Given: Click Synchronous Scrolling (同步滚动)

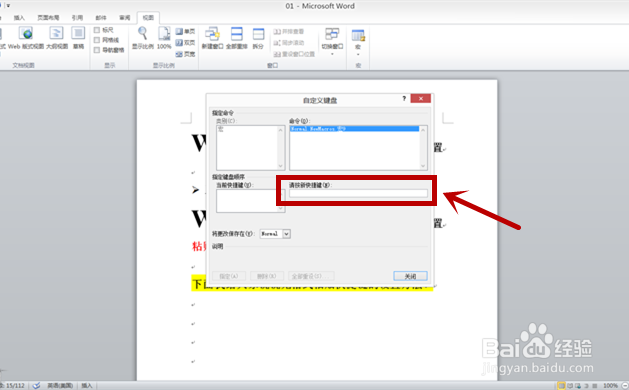Looking at the screenshot, I should coord(289,43).
